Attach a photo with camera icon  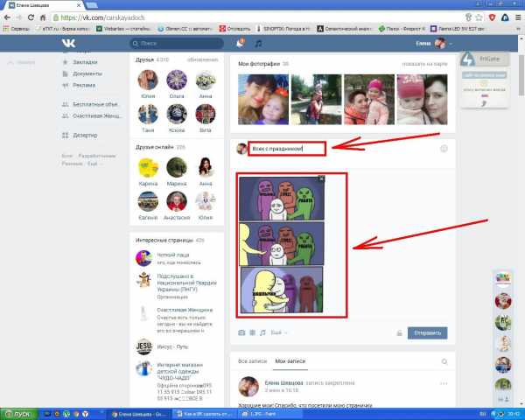click(241, 332)
